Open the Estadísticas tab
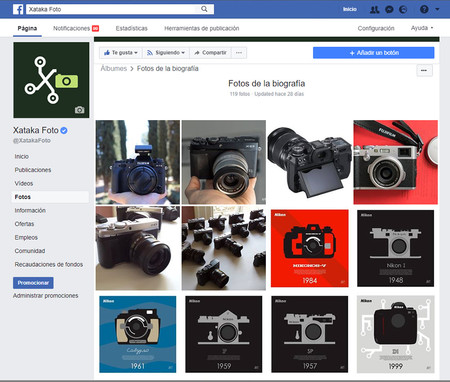 pyautogui.click(x=131, y=28)
